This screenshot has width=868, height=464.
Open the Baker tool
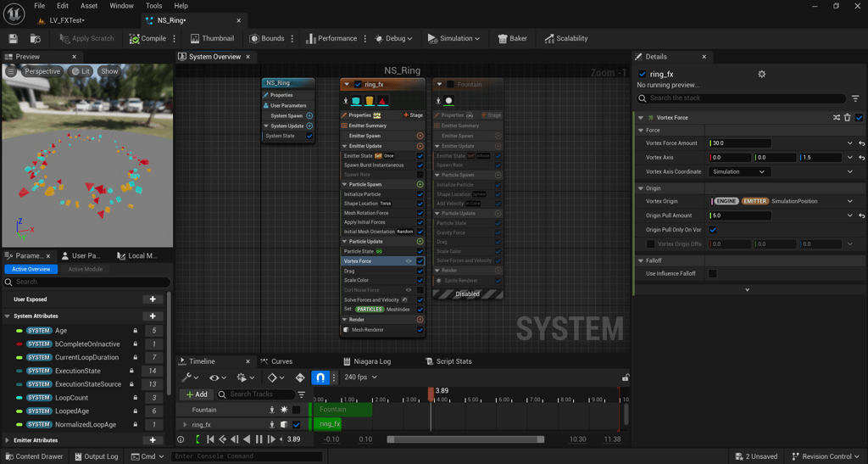[513, 38]
